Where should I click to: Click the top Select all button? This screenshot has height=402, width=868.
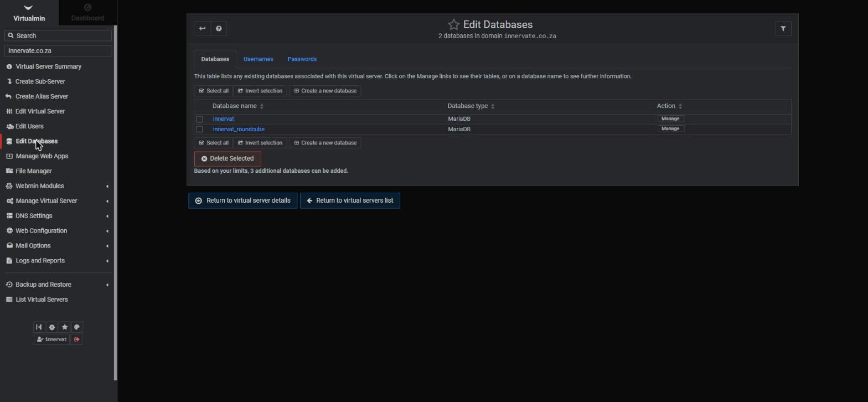[213, 91]
